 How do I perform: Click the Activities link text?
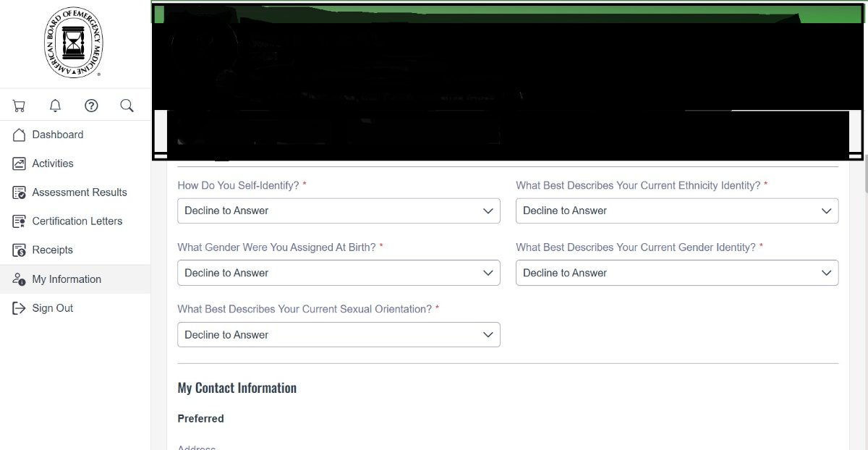pyautogui.click(x=53, y=164)
